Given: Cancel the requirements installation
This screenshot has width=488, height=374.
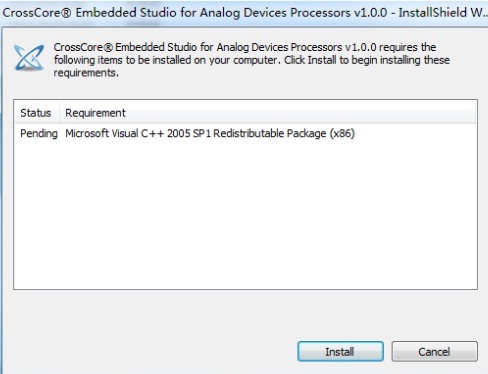Looking at the screenshot, I should pyautogui.click(x=435, y=351).
